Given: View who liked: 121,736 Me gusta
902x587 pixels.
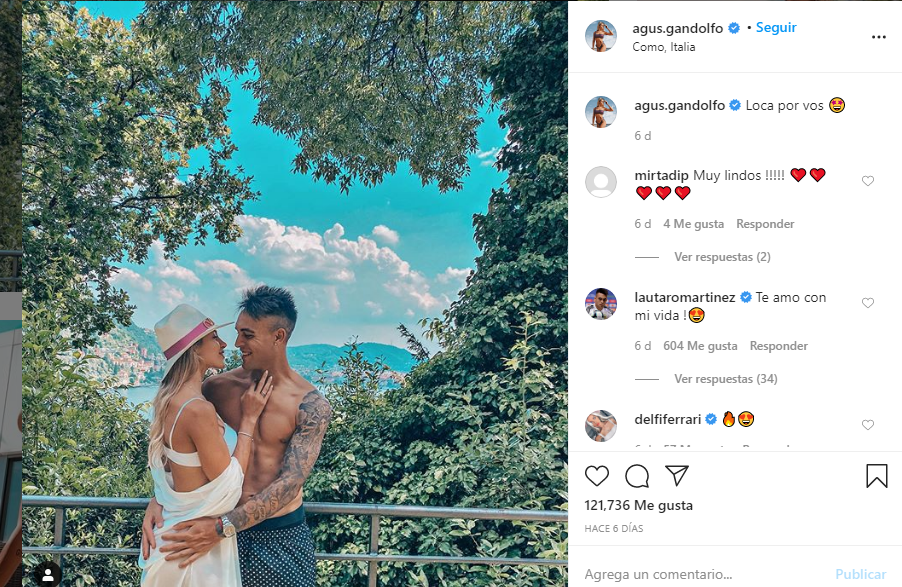Looking at the screenshot, I should pyautogui.click(x=638, y=505).
